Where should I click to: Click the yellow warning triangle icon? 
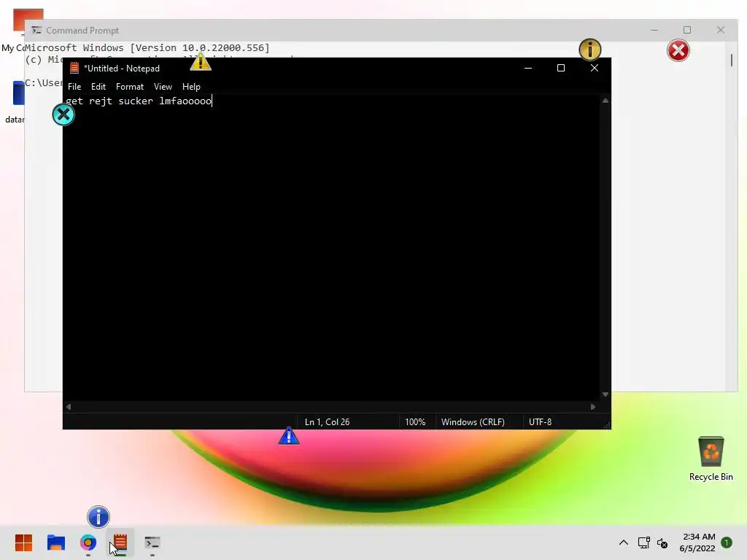coord(201,62)
